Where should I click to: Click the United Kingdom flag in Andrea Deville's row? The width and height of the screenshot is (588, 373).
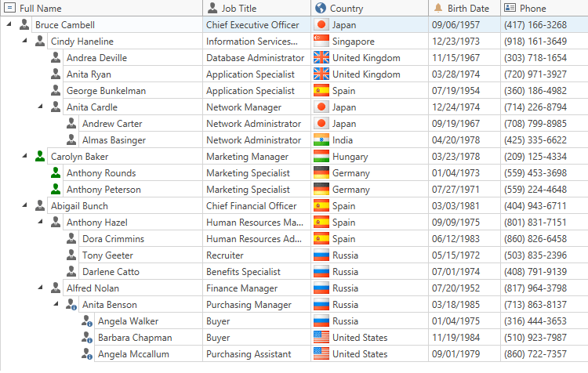coord(321,58)
